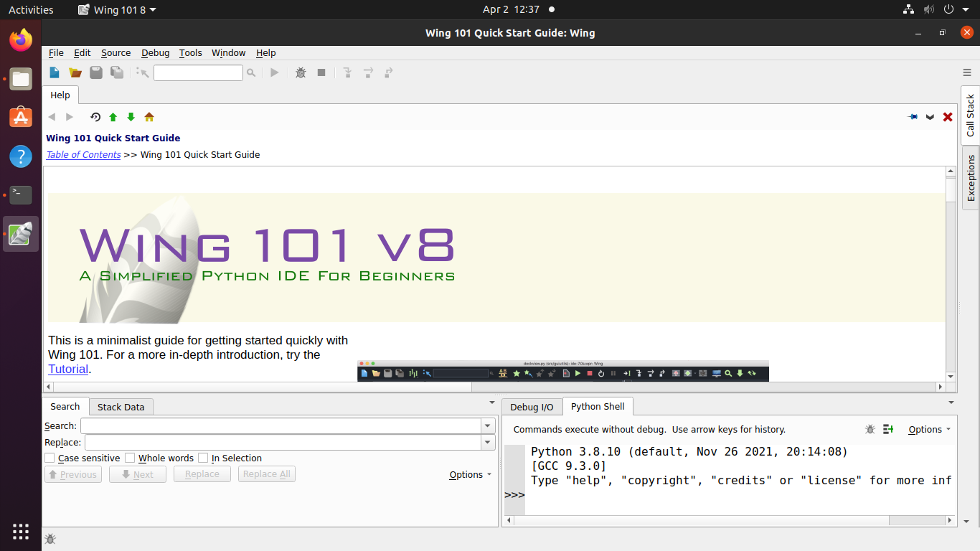Open the Debug menu

(x=155, y=52)
